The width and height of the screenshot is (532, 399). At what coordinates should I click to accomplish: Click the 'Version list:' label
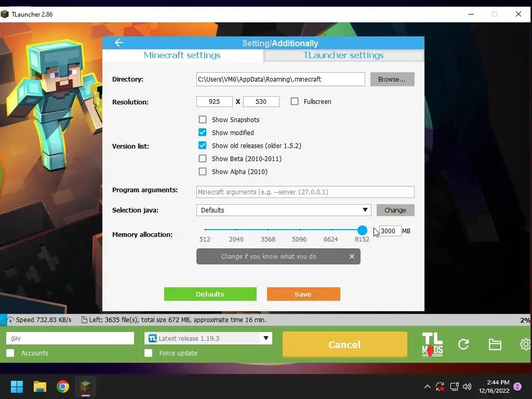click(130, 146)
